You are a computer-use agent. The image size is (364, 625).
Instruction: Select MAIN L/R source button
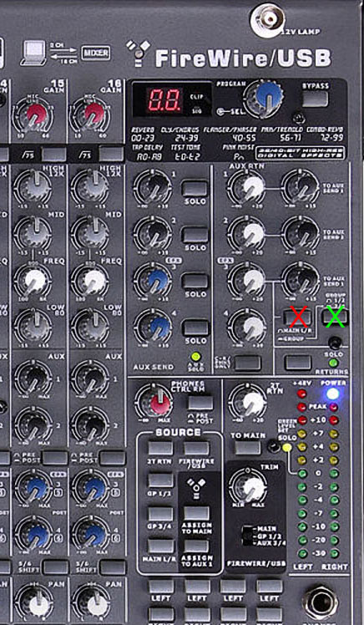click(160, 546)
